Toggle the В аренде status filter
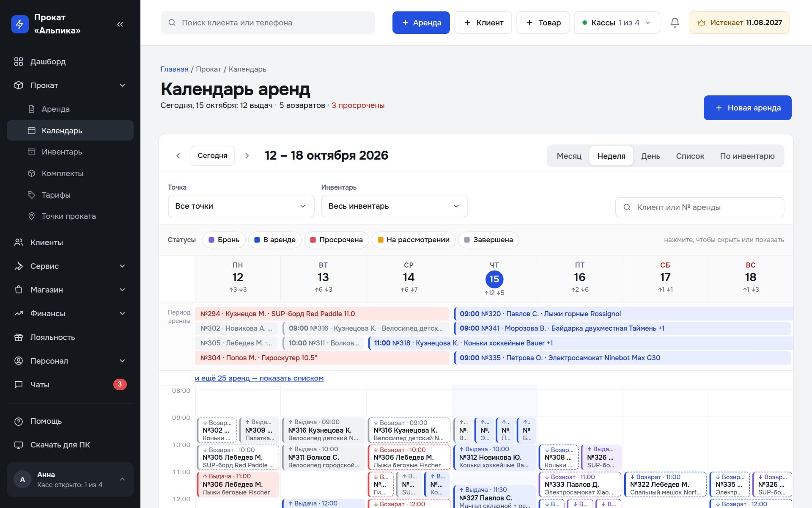This screenshot has width=812, height=508. (275, 240)
